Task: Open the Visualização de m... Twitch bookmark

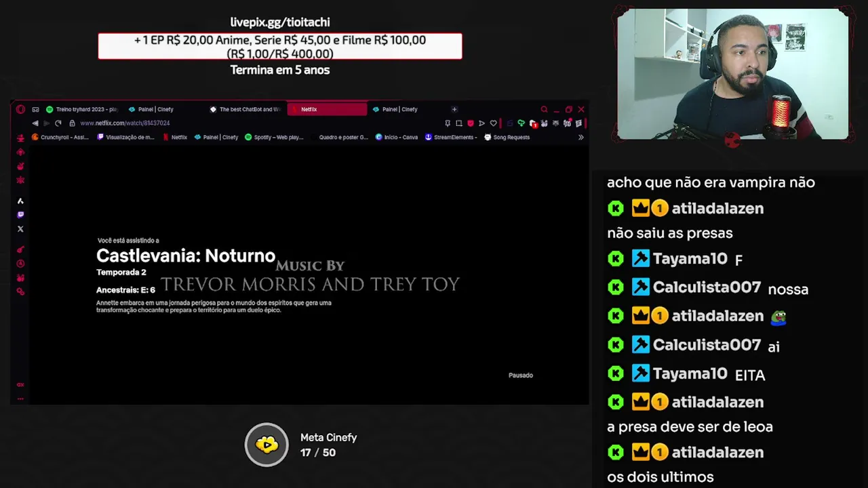Action: tap(126, 138)
